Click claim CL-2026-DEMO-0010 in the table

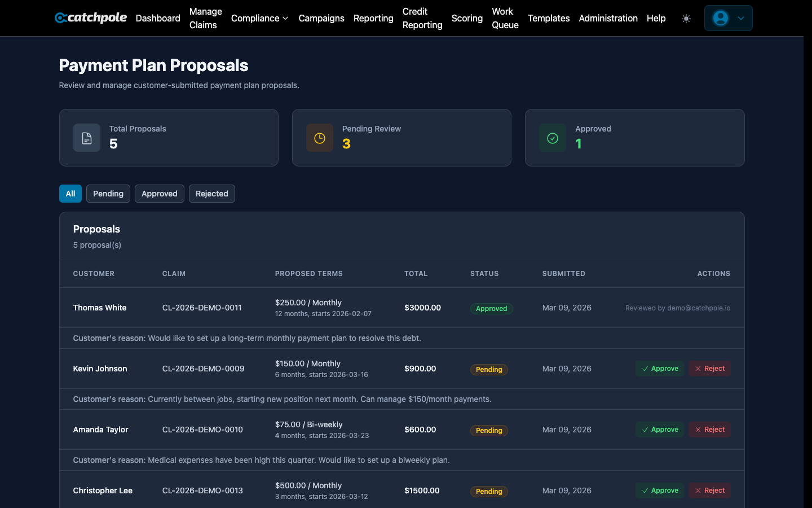click(x=202, y=430)
